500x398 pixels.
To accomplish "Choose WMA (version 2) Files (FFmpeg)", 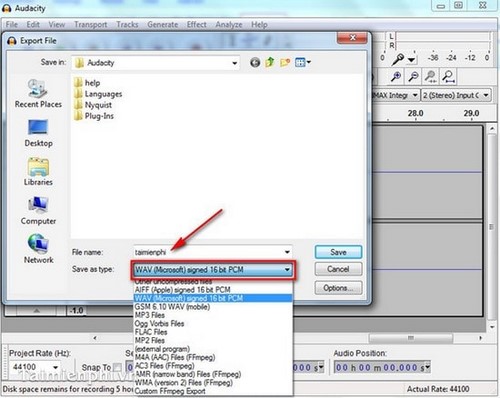I will [213, 383].
